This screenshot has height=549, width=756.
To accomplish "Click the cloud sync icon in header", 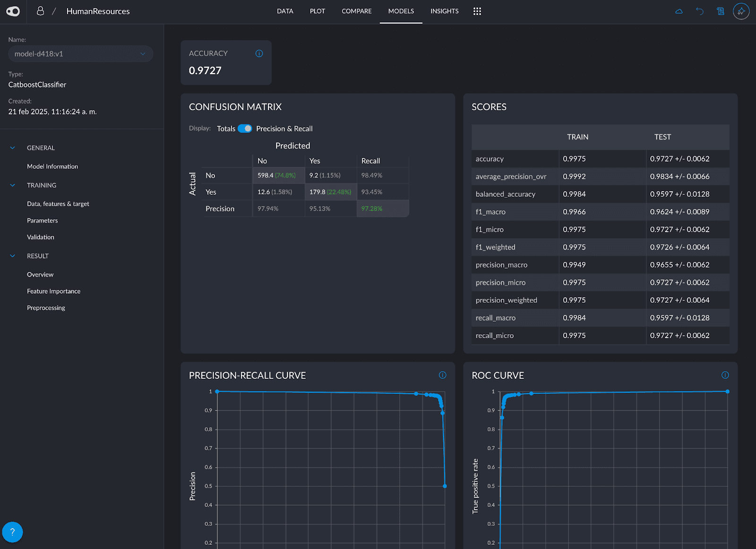I will (x=679, y=11).
